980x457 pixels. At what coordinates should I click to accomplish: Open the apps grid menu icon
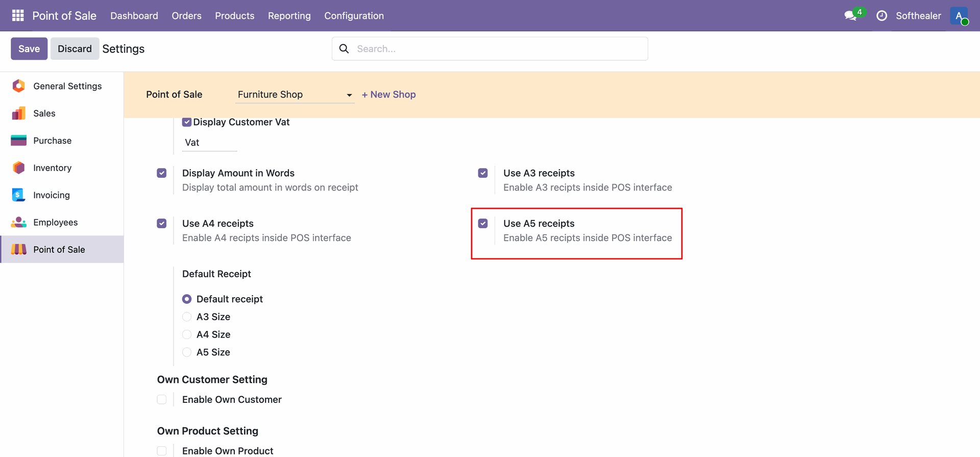point(18,15)
